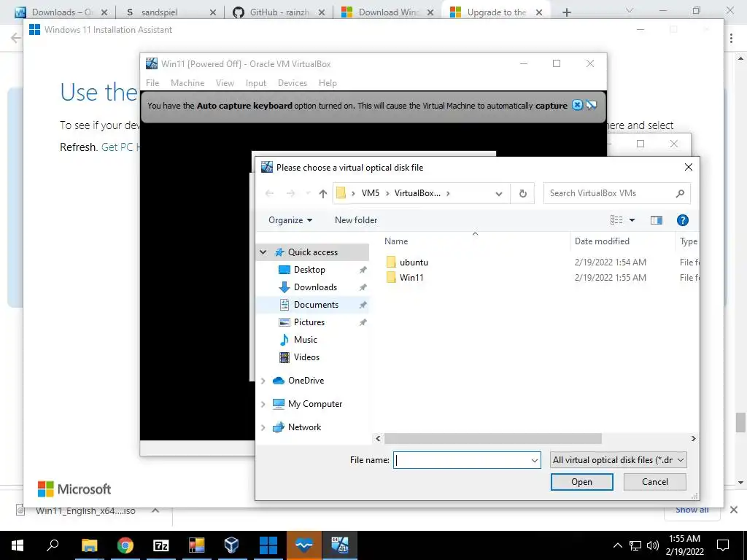Click the VM5 breadcrumb in address bar
This screenshot has height=560, width=747.
tap(370, 193)
